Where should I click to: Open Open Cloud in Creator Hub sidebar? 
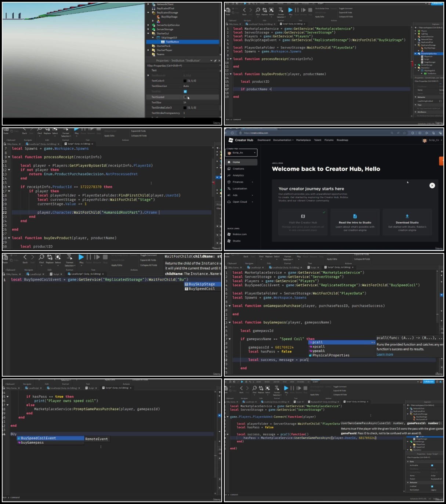click(x=240, y=202)
